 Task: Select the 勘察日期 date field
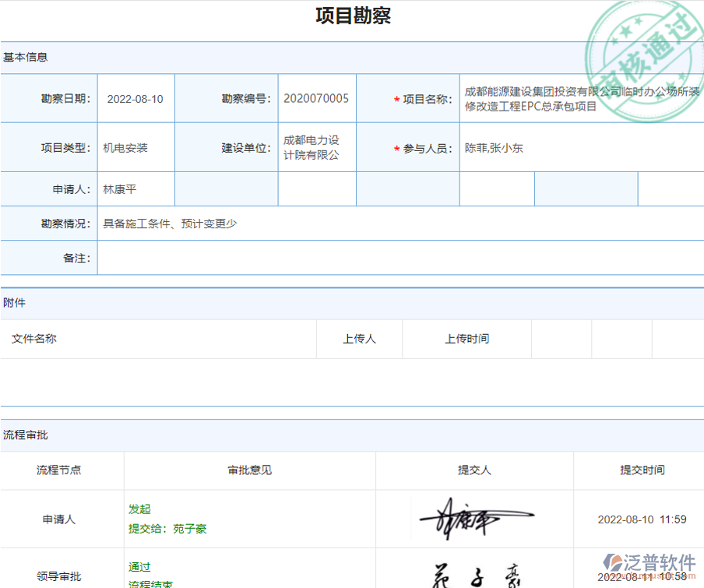click(x=135, y=98)
